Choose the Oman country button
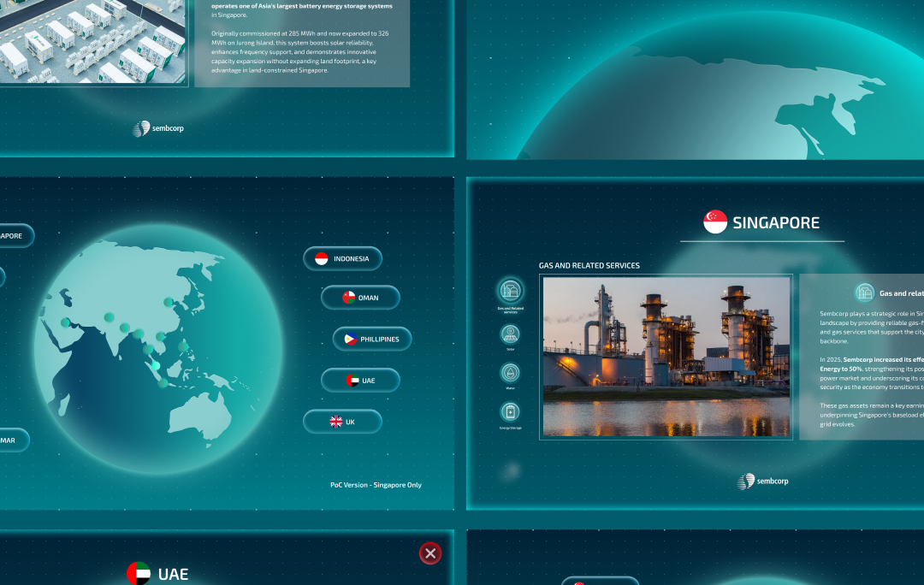 click(360, 298)
